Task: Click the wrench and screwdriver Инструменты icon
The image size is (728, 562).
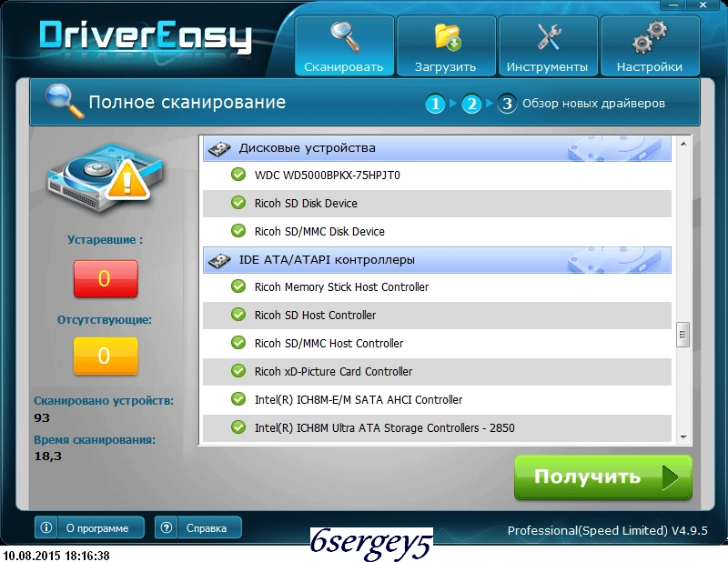Action: point(549,36)
